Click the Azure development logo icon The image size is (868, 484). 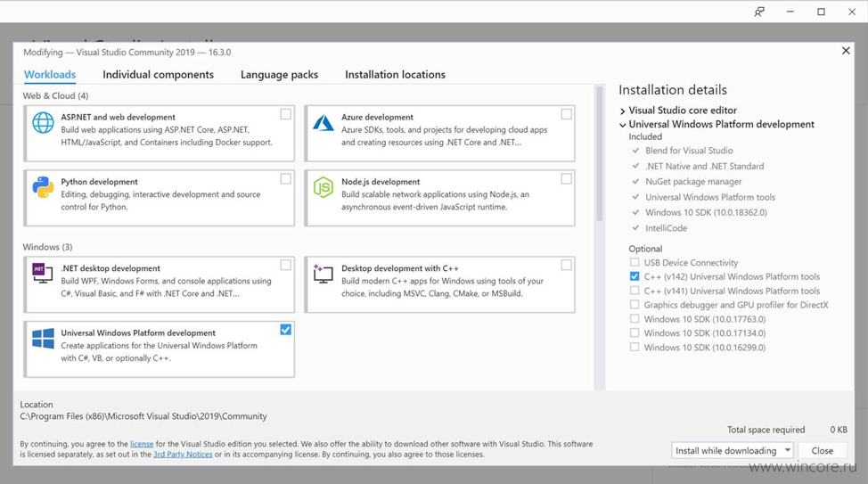tap(323, 122)
